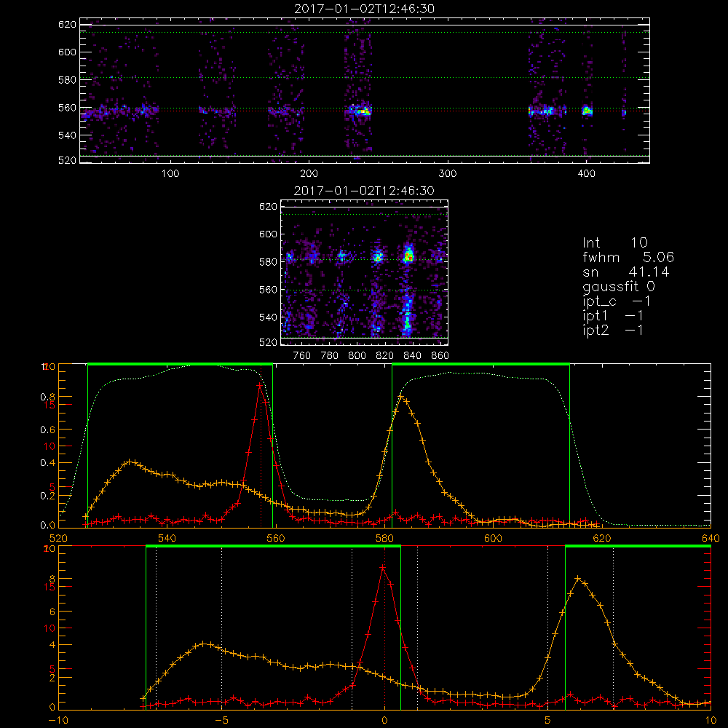The height and width of the screenshot is (728, 728).
Task: Click x-axis label '300' of top spectrogram
Action: [448, 174]
